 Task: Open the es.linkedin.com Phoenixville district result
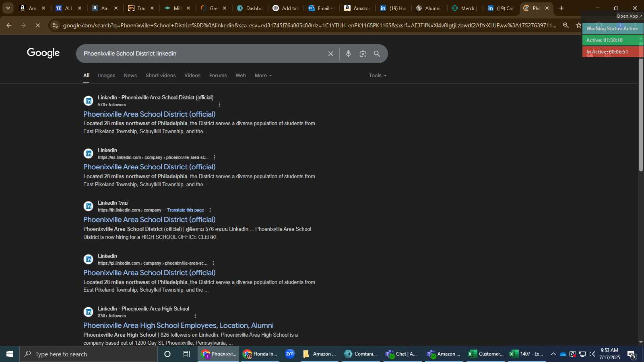(x=149, y=167)
